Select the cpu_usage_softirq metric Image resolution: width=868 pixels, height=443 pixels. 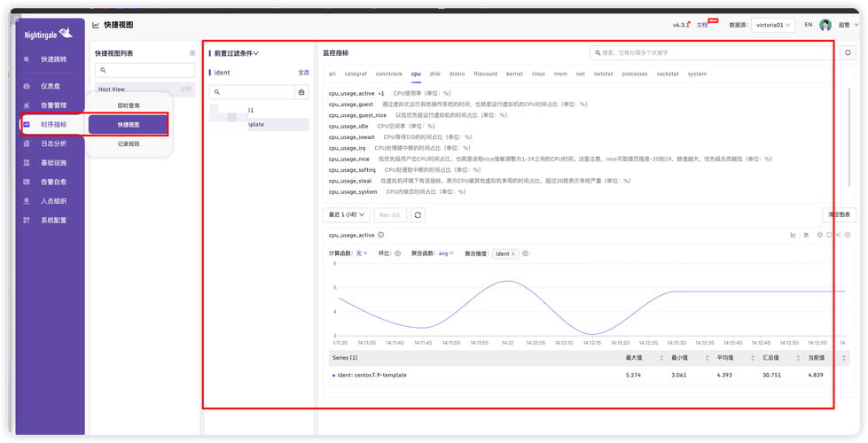[x=353, y=170]
